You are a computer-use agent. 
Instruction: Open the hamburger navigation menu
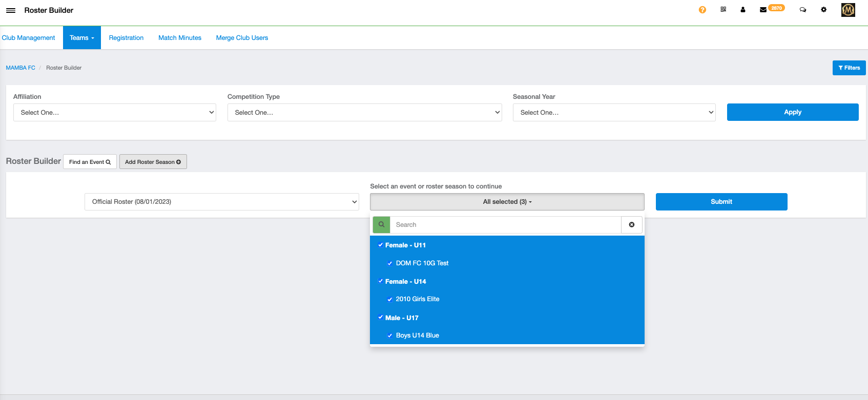(x=10, y=10)
